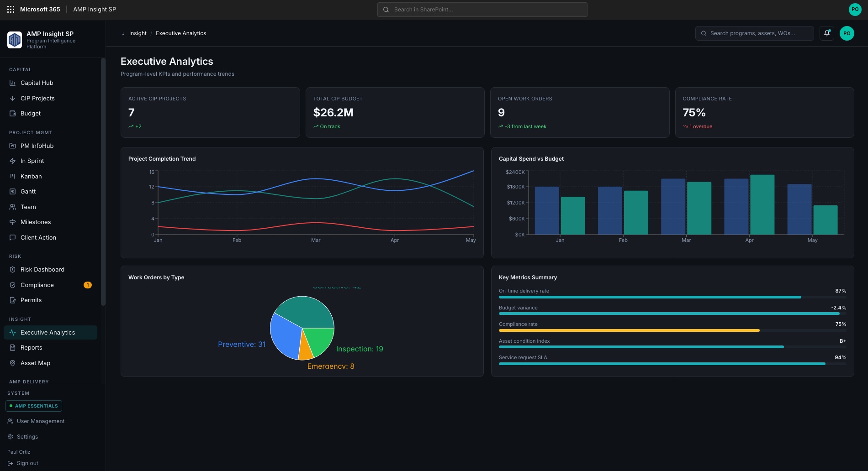Image resolution: width=868 pixels, height=471 pixels.
Task: Click the blue Preventive pie slice
Action: (x=285, y=337)
